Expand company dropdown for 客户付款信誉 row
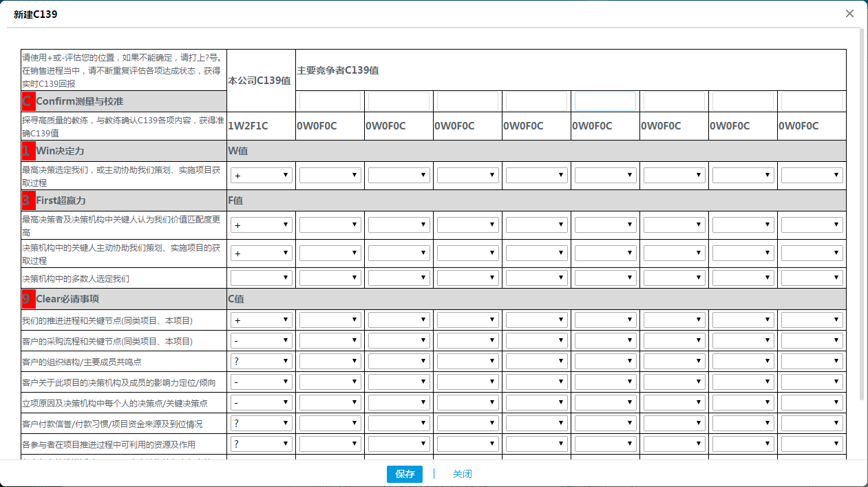 [262, 424]
